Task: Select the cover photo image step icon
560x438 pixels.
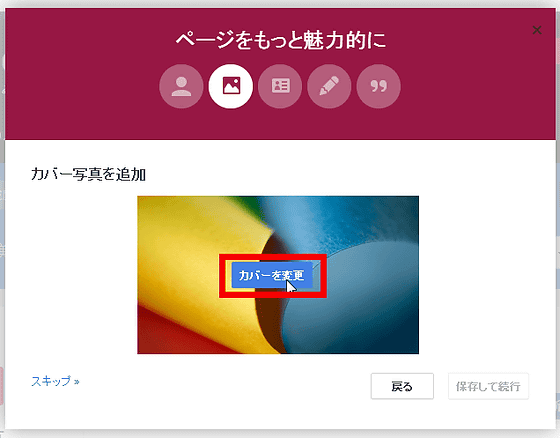Action: click(x=231, y=86)
